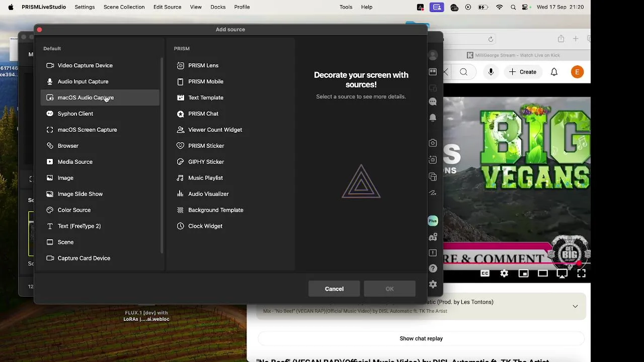Select the PRISM Mobile source

[230, 81]
